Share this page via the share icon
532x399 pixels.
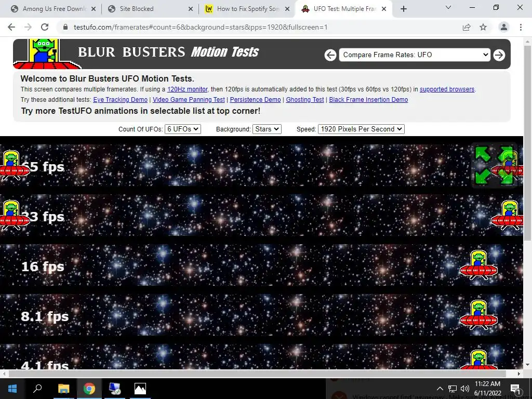point(467,27)
